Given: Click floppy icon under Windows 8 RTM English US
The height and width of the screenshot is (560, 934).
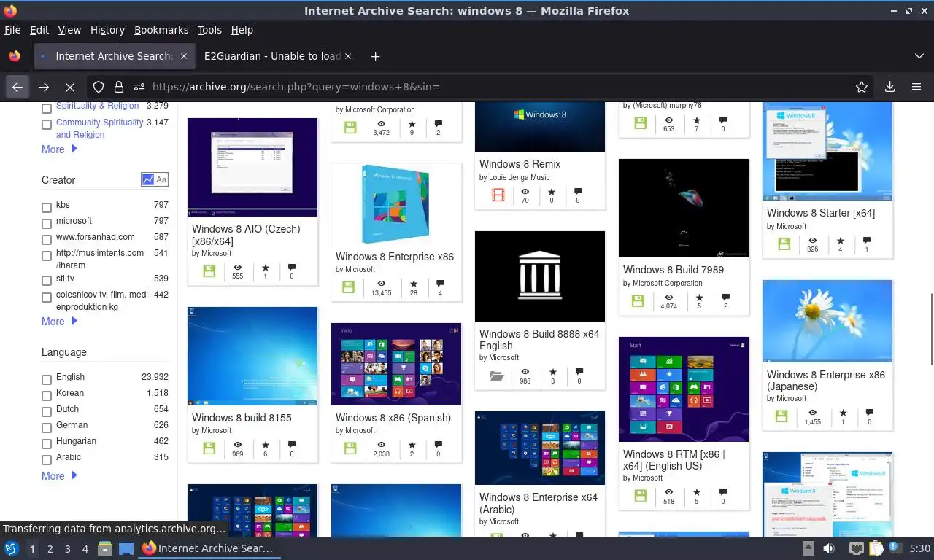Looking at the screenshot, I should [x=641, y=496].
